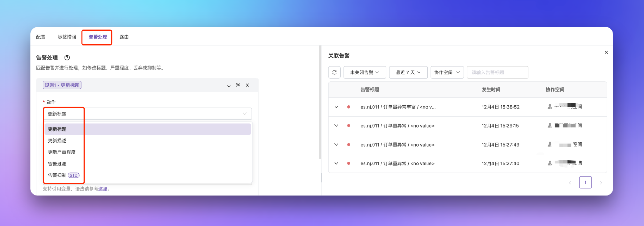644x226 pixels.
Task: Expand the alert row at 15:38:52
Action: point(336,107)
